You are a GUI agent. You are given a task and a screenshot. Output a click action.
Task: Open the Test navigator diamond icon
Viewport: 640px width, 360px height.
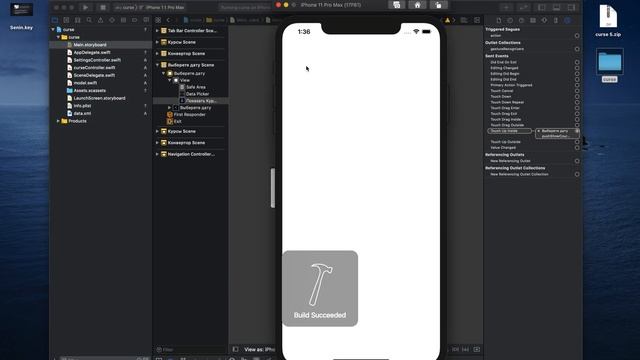click(112, 20)
